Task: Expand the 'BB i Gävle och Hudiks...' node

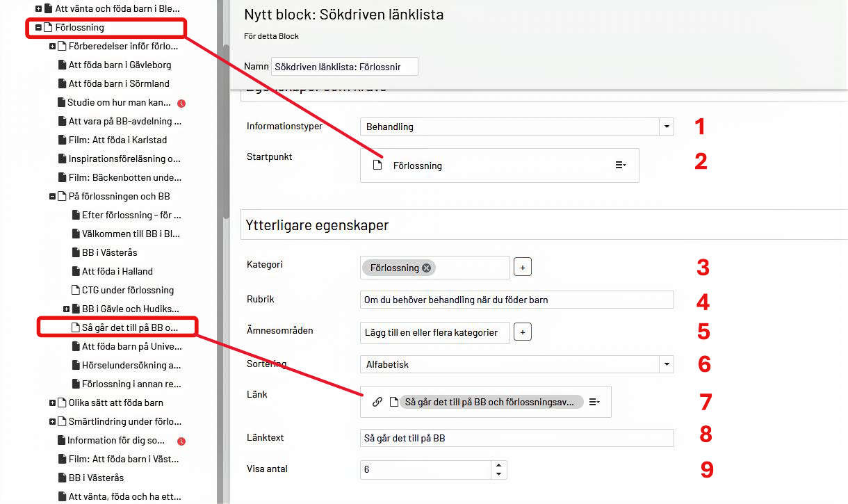Action: click(x=66, y=309)
